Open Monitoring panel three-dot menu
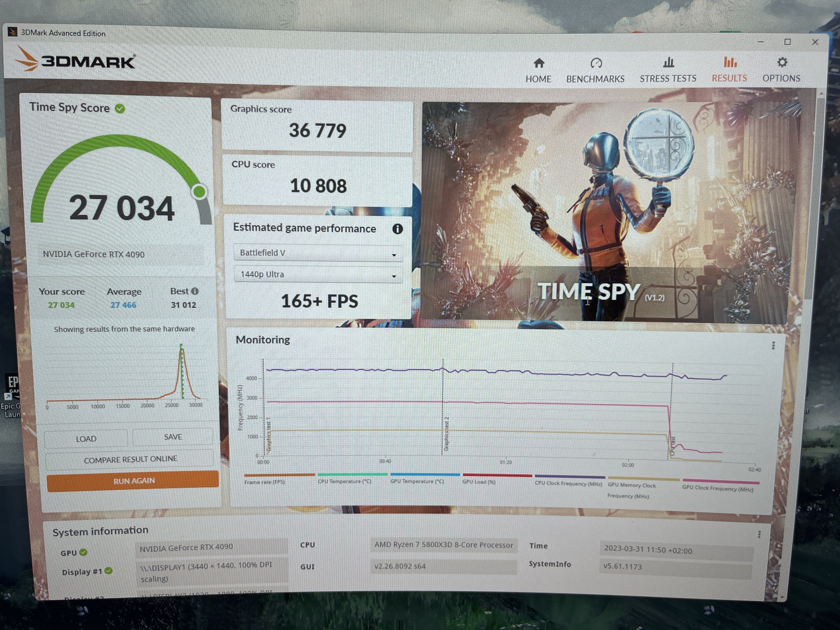This screenshot has width=840, height=630. click(773, 346)
